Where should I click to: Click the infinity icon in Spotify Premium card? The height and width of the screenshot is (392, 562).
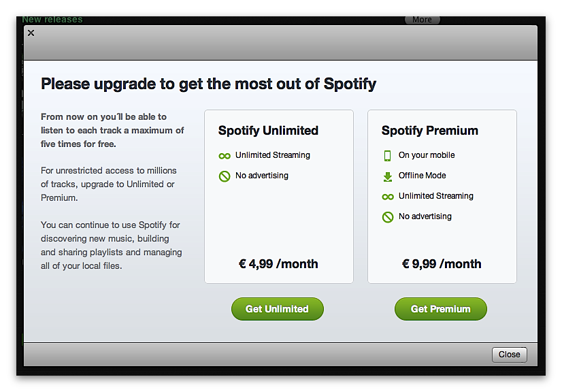tap(388, 197)
